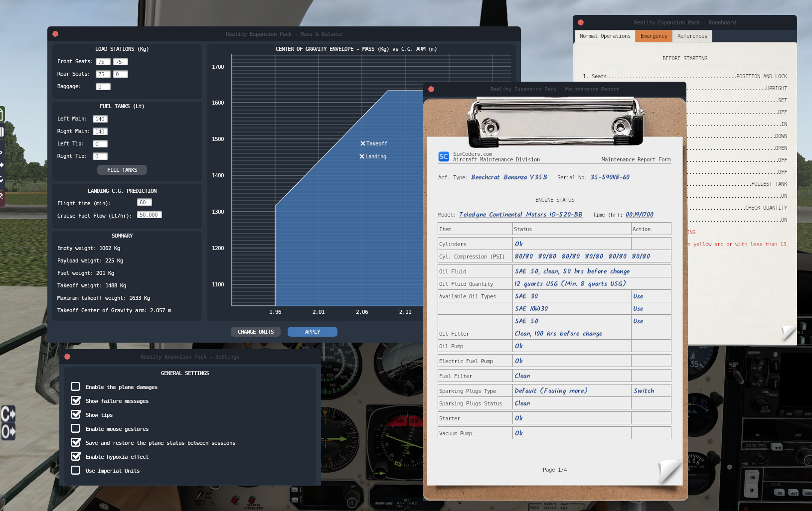This screenshot has width=812, height=511.
Task: Click the Flight time input field
Action: [x=144, y=202]
